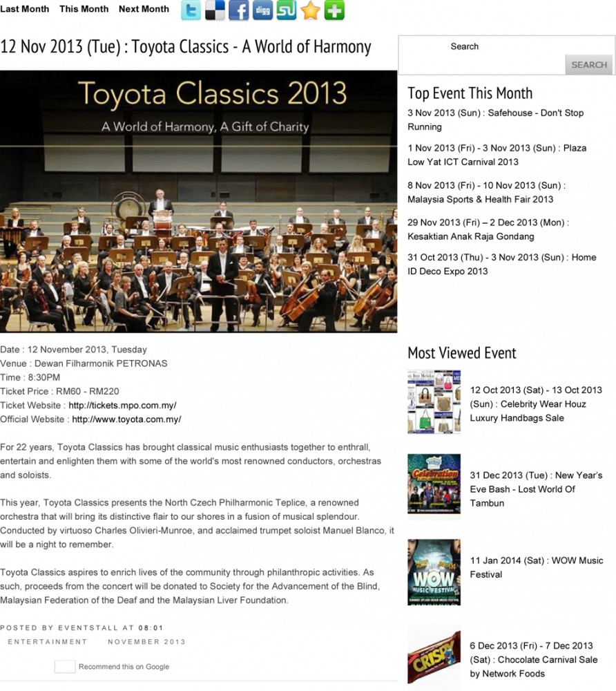Open the tickets.mpo.com.my ticket link
Viewport: 616px width, 691px height.
coord(122,406)
